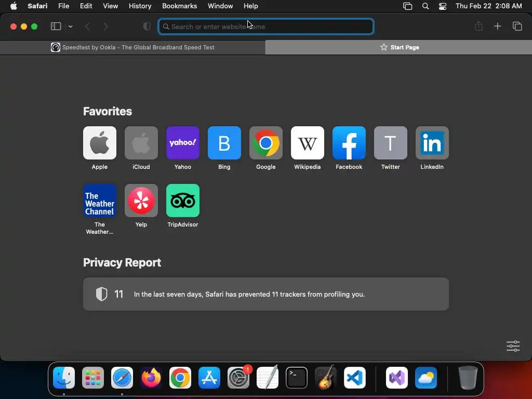
Task: Open the LinkedIn favorite tile
Action: (432, 143)
